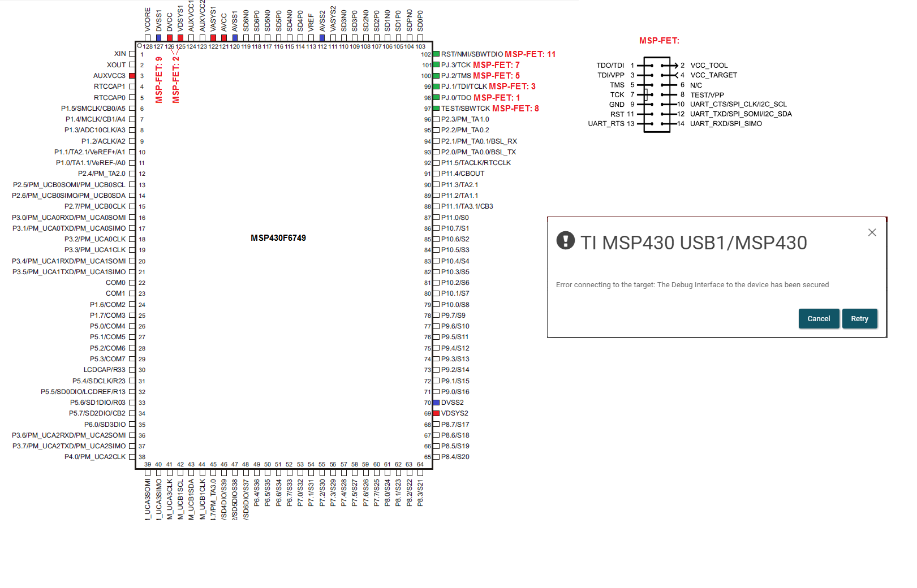Select the dialog title 'TI MSP430 USB1/MSP430'
Screen dimensions: 917x588
click(694, 243)
